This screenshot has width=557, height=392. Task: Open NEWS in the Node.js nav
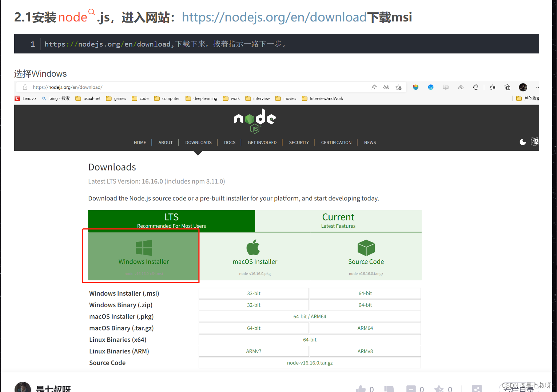click(370, 143)
